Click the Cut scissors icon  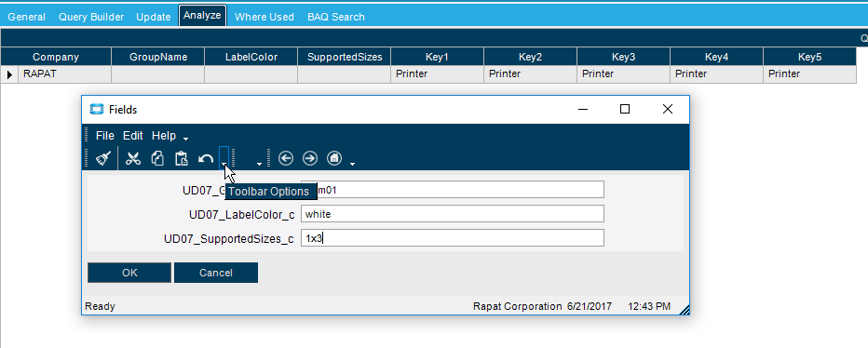pyautogui.click(x=133, y=159)
